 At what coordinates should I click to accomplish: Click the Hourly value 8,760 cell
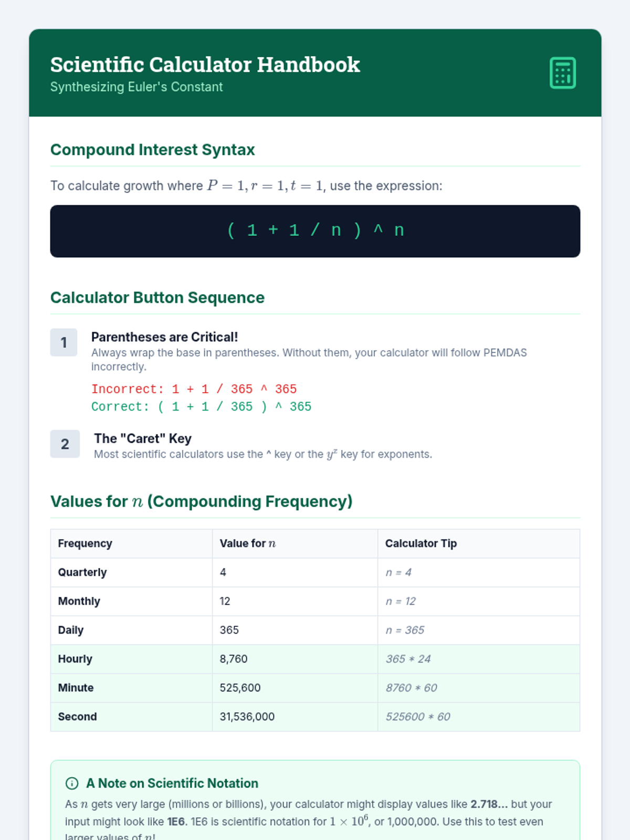tap(234, 659)
